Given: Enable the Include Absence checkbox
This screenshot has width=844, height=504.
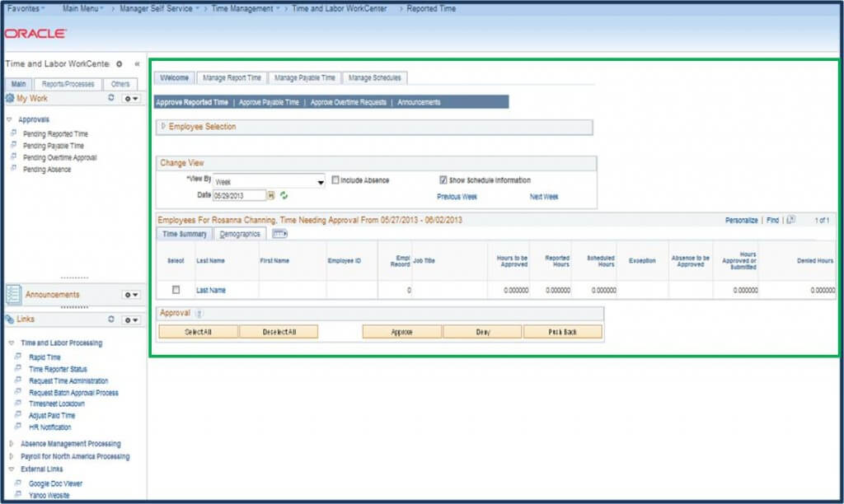Looking at the screenshot, I should (x=335, y=180).
